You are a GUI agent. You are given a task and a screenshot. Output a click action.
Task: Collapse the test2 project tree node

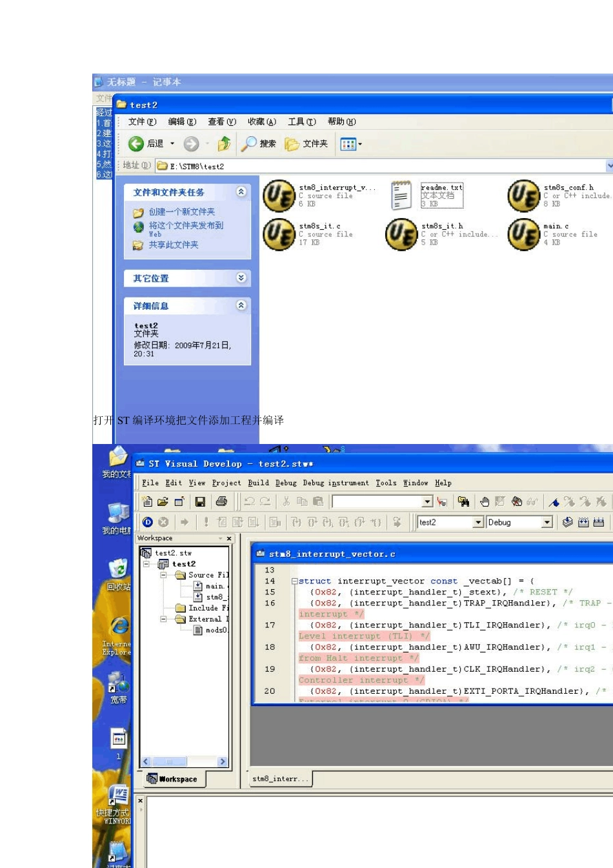coord(146,563)
